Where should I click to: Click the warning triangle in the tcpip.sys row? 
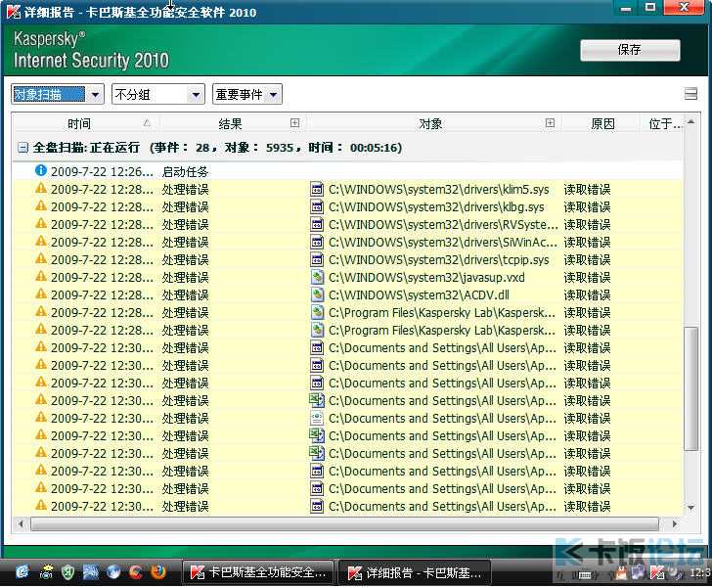point(41,259)
